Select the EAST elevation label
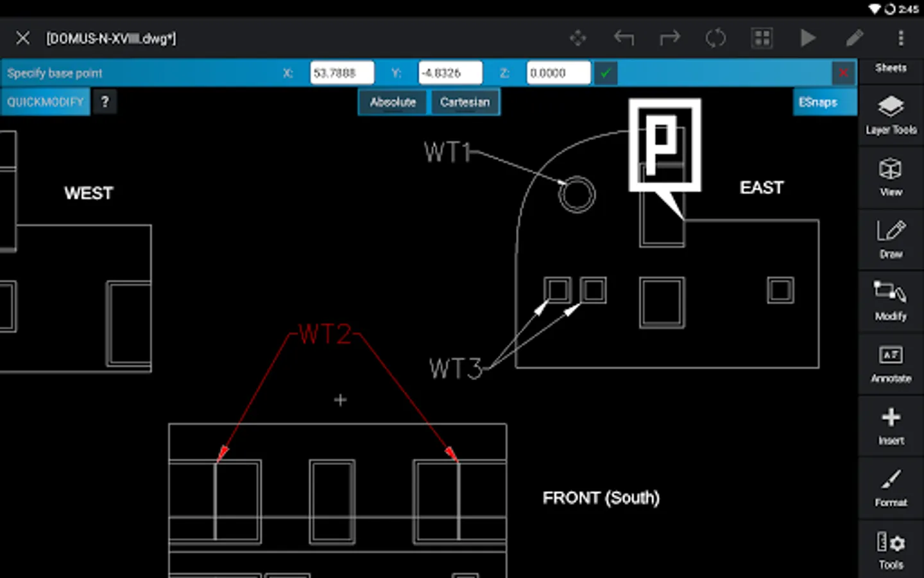 click(762, 188)
